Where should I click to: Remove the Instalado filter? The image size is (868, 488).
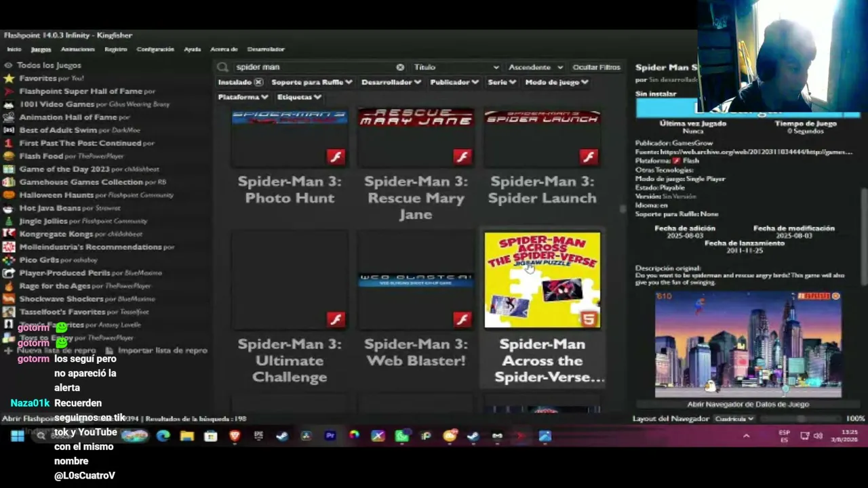(258, 82)
